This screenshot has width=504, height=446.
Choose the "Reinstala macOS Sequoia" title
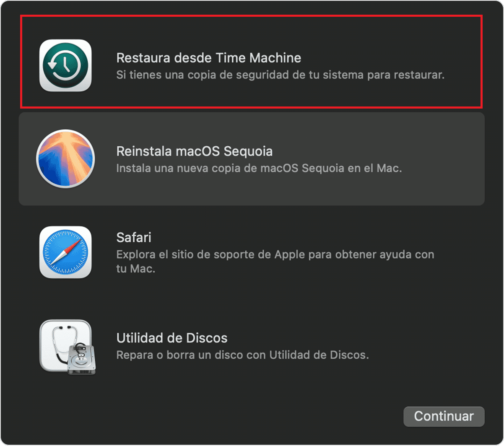(x=195, y=151)
